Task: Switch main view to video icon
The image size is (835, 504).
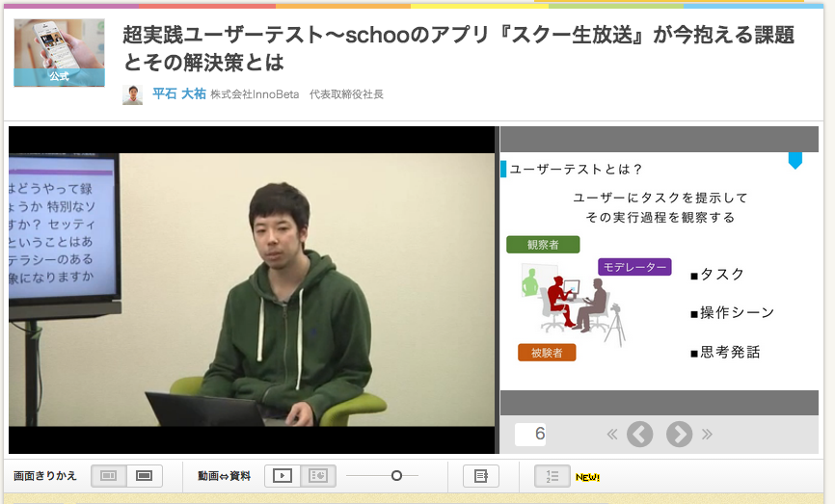Action: click(283, 476)
